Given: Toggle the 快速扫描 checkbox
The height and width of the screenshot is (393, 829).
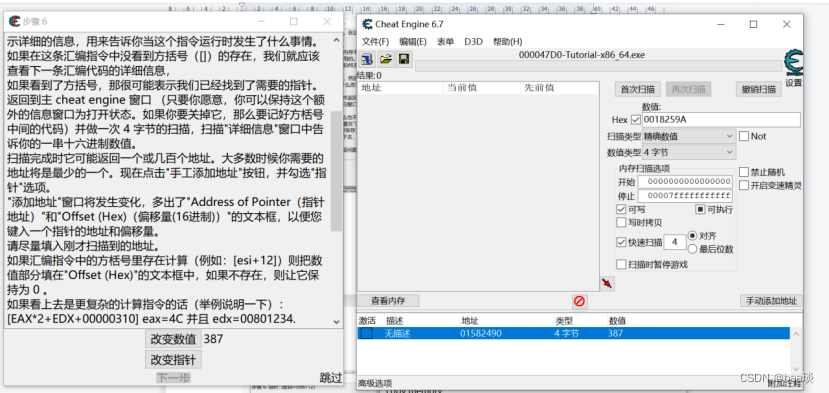Looking at the screenshot, I should coord(622,242).
